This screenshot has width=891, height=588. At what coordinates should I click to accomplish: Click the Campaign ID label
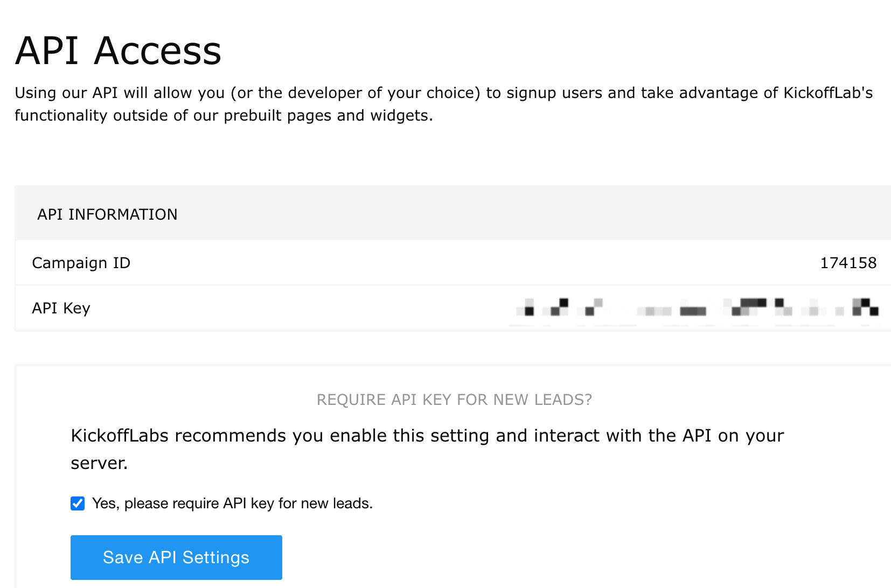click(81, 263)
